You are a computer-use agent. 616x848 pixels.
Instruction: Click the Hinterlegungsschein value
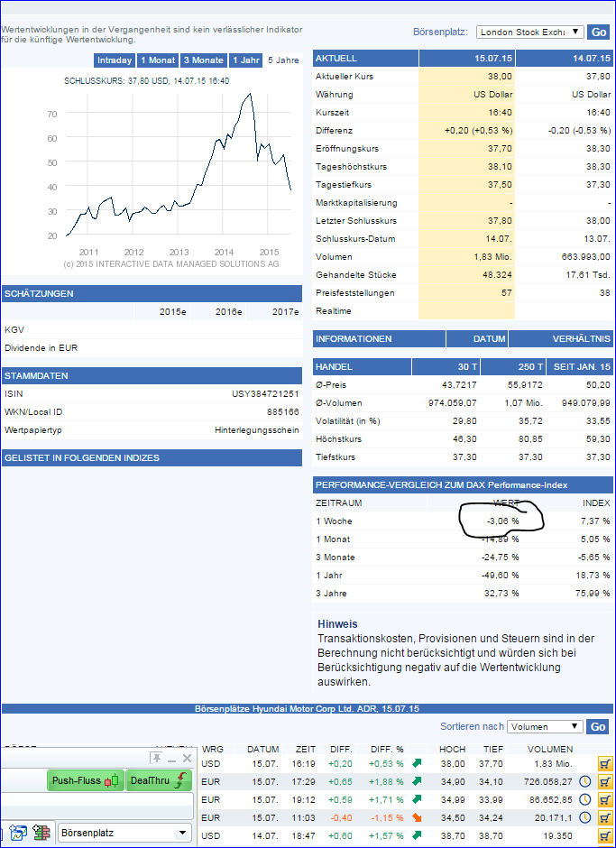[x=257, y=430]
